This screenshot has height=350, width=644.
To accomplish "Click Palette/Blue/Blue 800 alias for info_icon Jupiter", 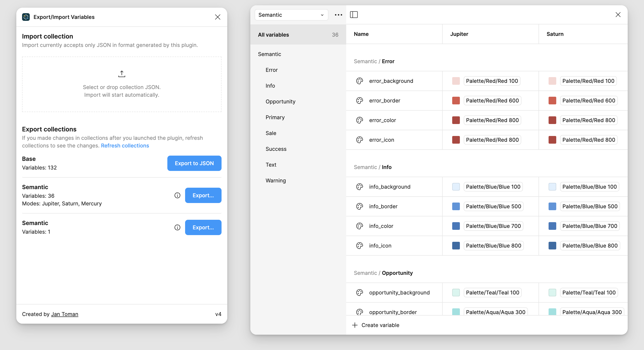I will 493,245.
